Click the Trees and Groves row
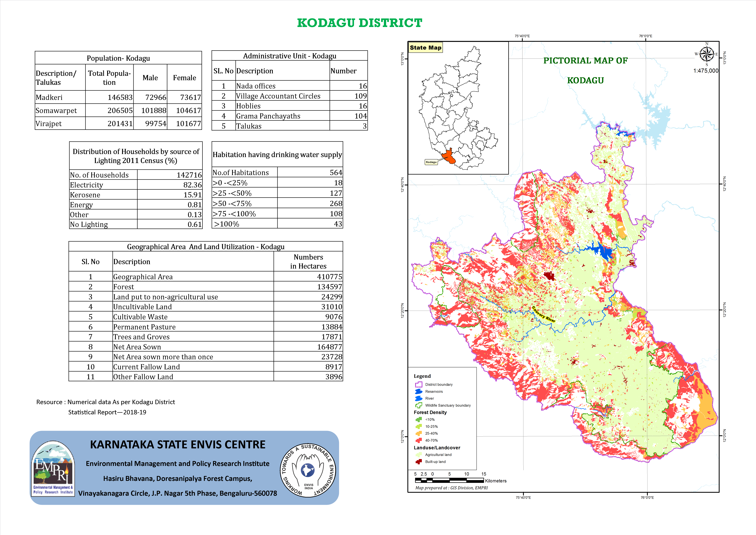756x535 pixels. pos(206,337)
